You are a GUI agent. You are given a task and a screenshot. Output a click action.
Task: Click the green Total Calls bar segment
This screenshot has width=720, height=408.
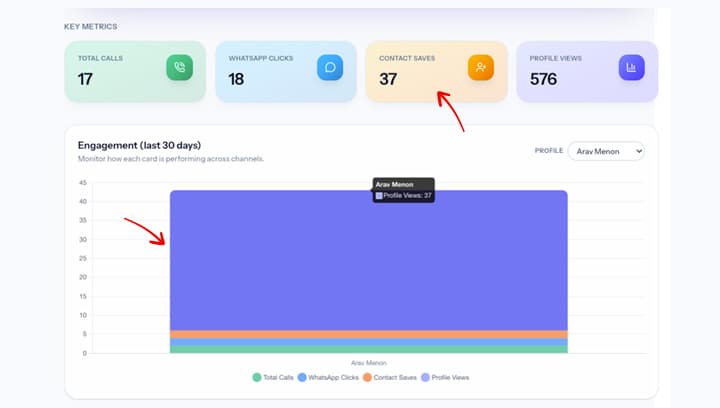point(369,349)
